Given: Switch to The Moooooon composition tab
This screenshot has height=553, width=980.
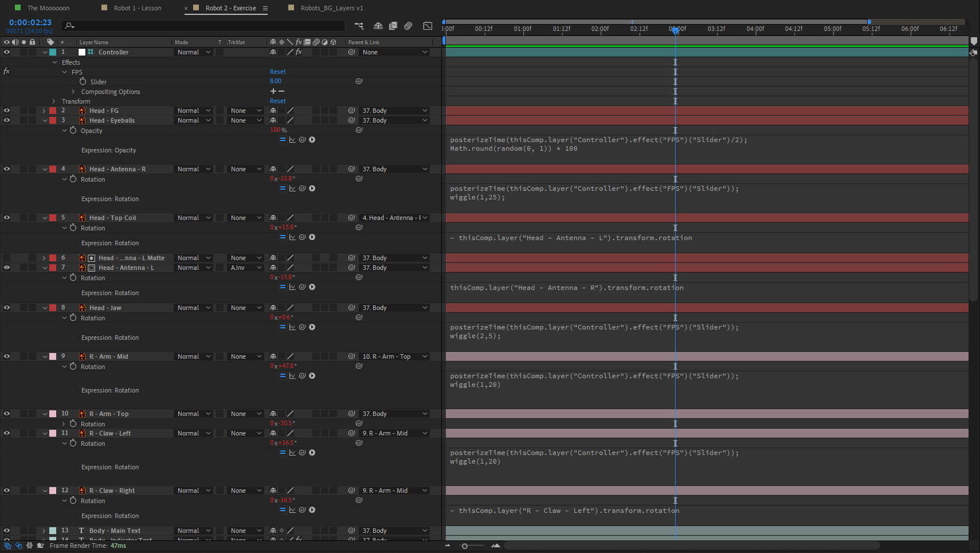Looking at the screenshot, I should click(x=48, y=8).
